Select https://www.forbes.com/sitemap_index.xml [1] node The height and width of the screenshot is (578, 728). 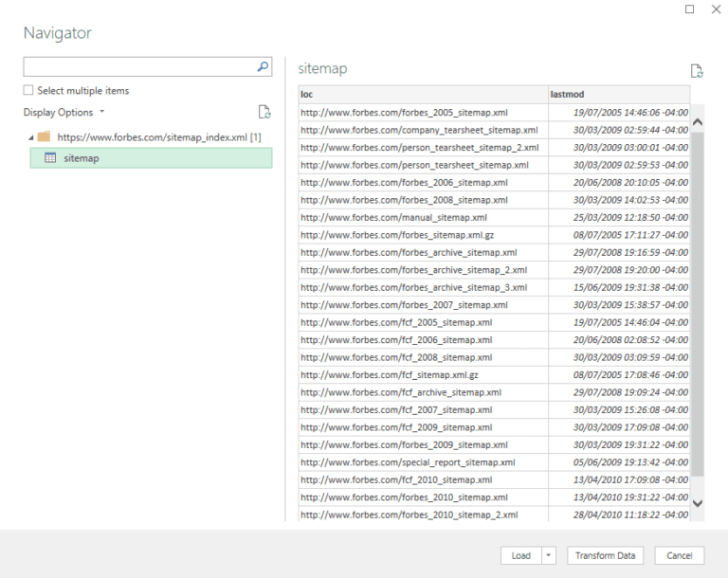[159, 137]
